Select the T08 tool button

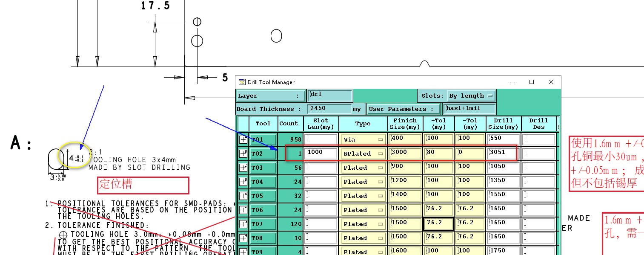pos(263,238)
